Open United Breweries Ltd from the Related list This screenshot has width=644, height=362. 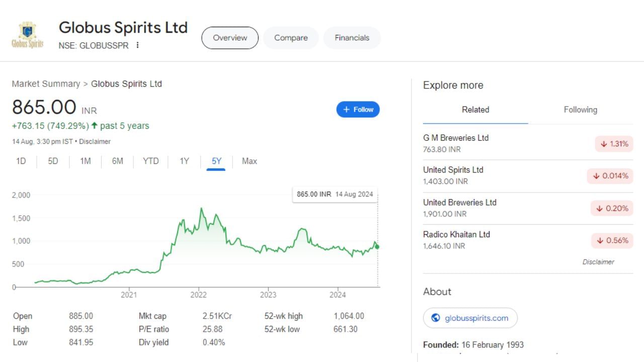[x=459, y=203]
